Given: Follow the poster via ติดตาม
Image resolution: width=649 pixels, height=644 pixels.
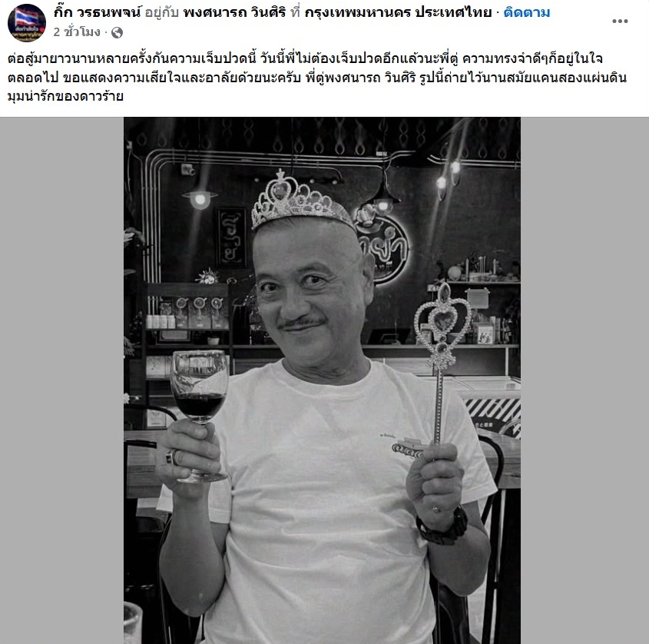Looking at the screenshot, I should click(526, 12).
